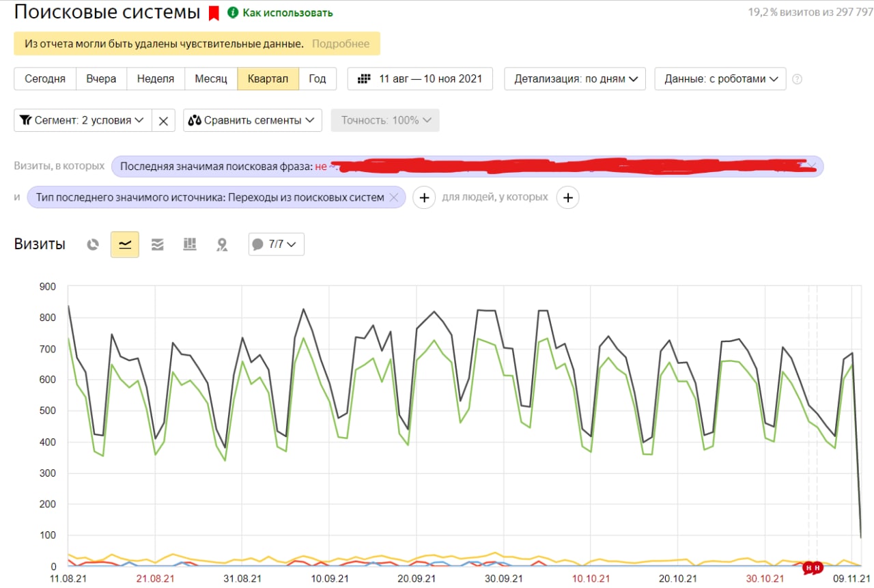The width and height of the screenshot is (874, 588).
Task: Select the Год period
Action: (318, 79)
